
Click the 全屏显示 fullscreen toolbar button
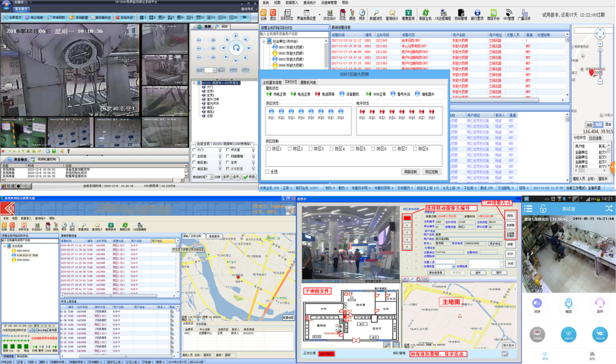click(14, 17)
